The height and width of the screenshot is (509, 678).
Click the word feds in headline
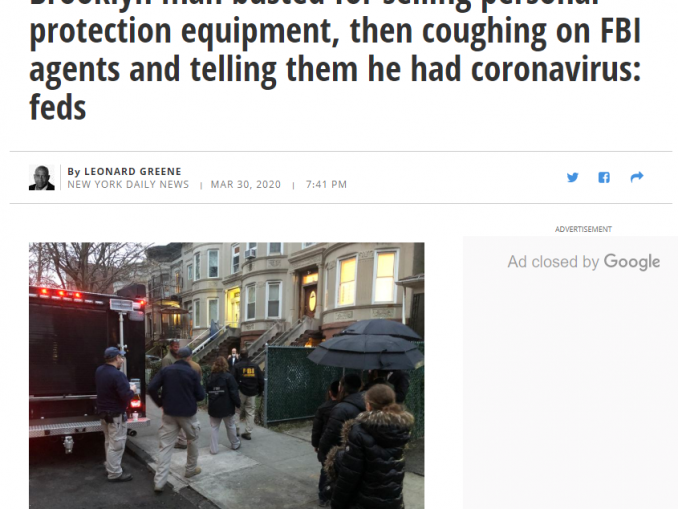pyautogui.click(x=58, y=108)
